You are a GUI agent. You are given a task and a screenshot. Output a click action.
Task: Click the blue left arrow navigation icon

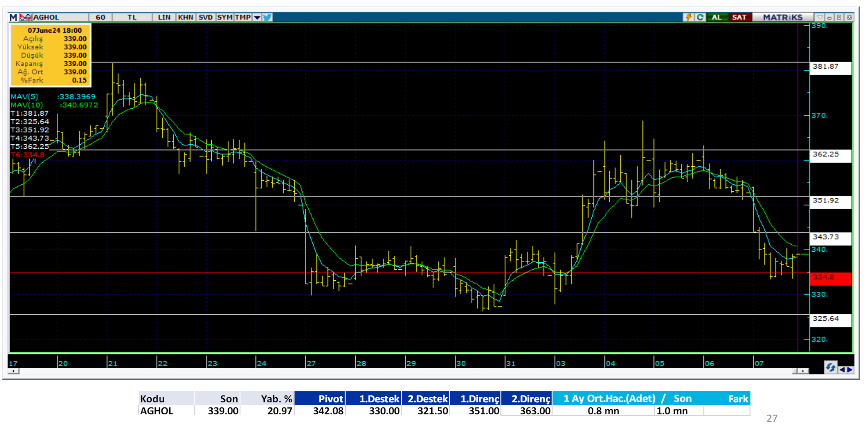[x=842, y=370]
